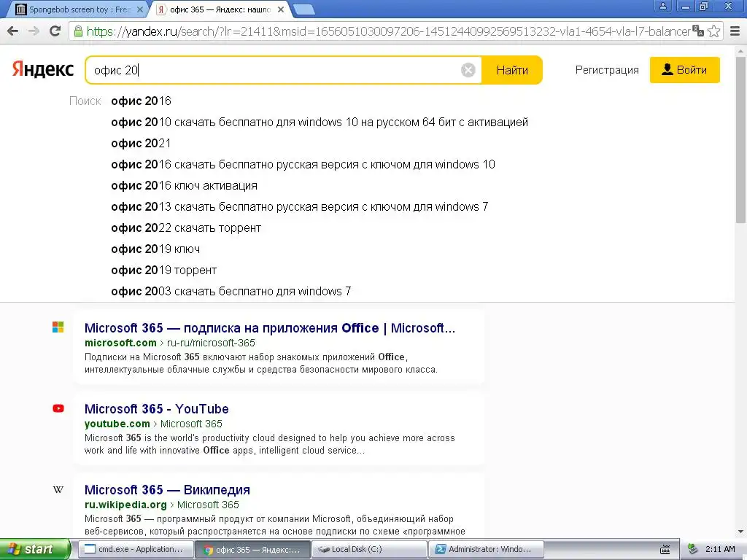Click the on-screen keyboard tray icon

(665, 550)
